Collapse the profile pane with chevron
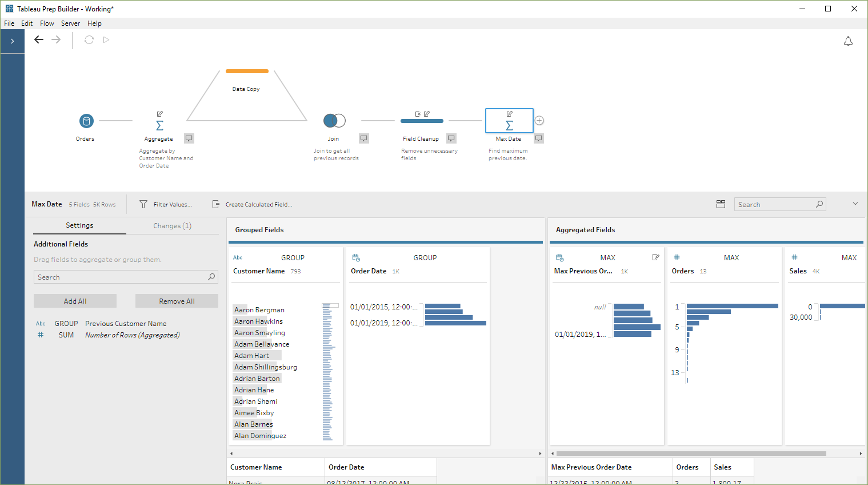Image resolution: width=868 pixels, height=485 pixels. click(855, 204)
